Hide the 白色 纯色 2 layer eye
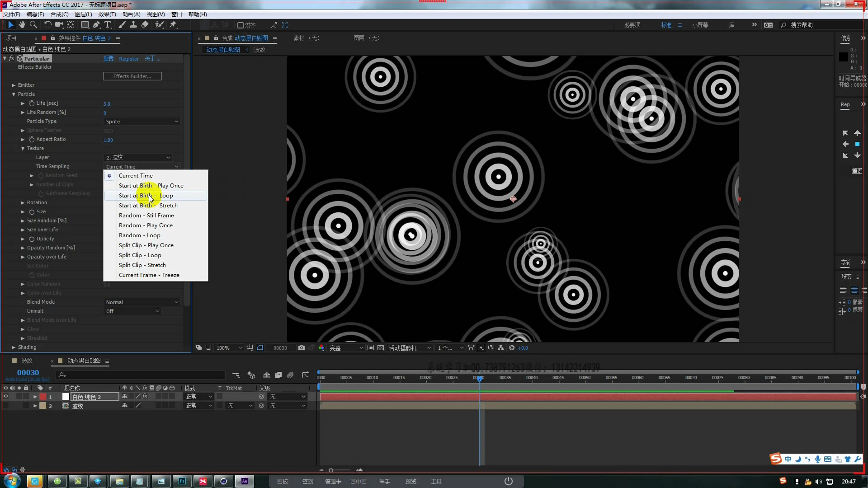Viewport: 868px width, 488px height. 6,397
